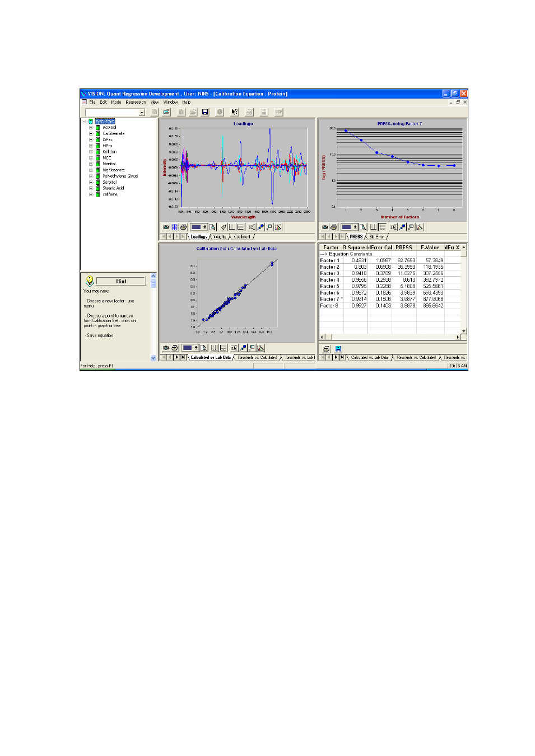Collapse the syst2start root tree node

(84, 122)
